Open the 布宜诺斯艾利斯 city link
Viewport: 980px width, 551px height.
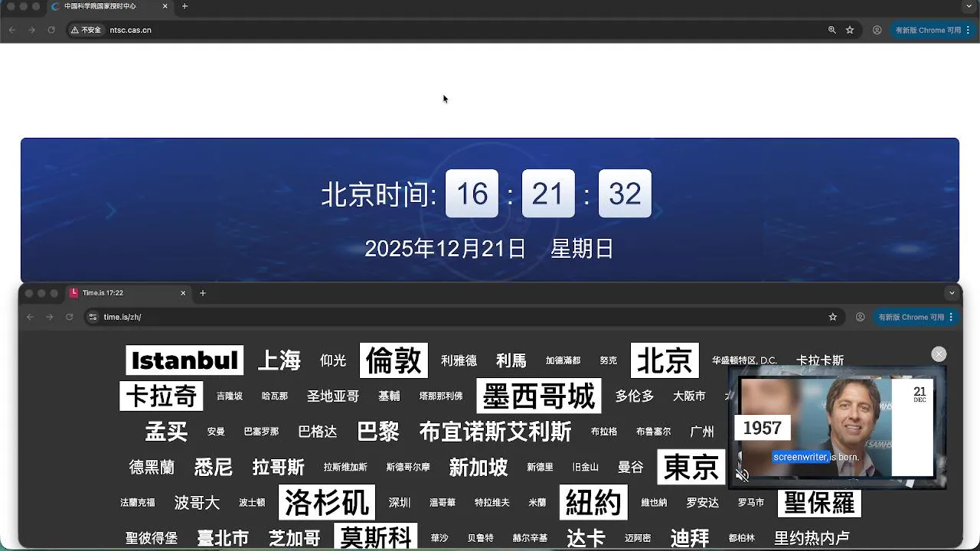[x=495, y=432]
